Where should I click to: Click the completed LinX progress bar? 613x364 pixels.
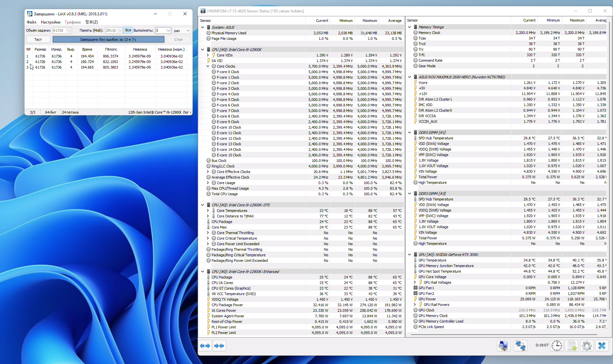tap(108, 40)
